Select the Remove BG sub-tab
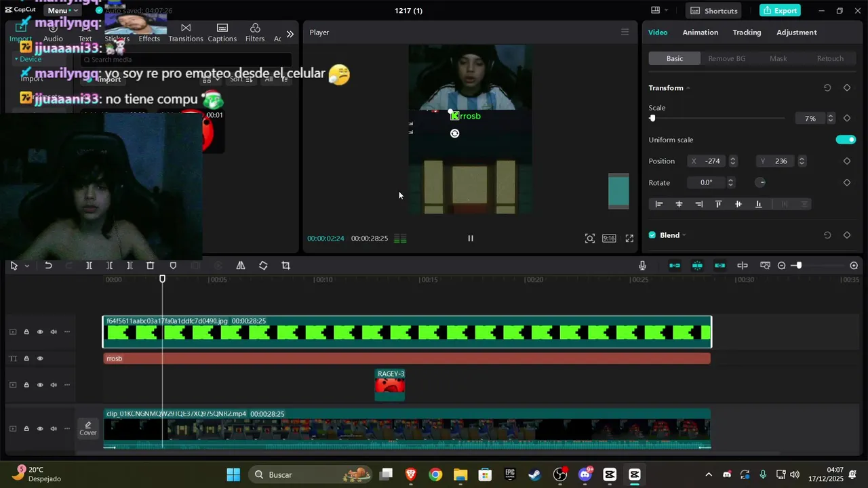This screenshot has height=488, width=868. click(726, 58)
